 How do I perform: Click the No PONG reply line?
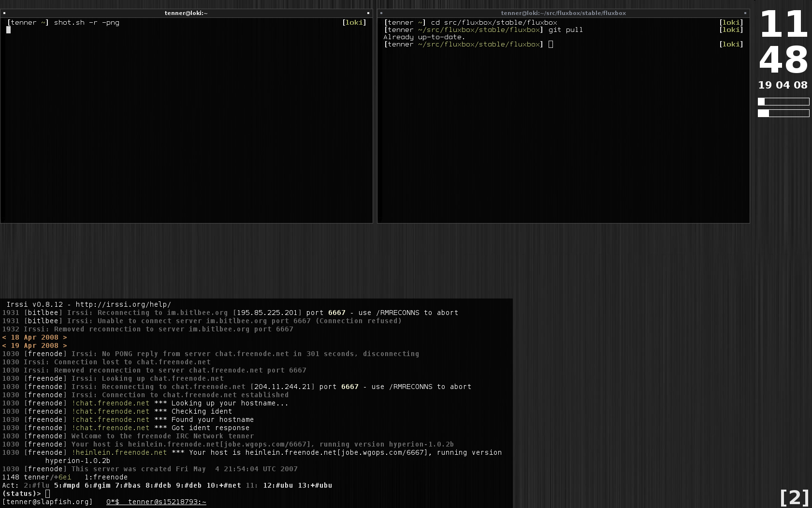(x=210, y=354)
